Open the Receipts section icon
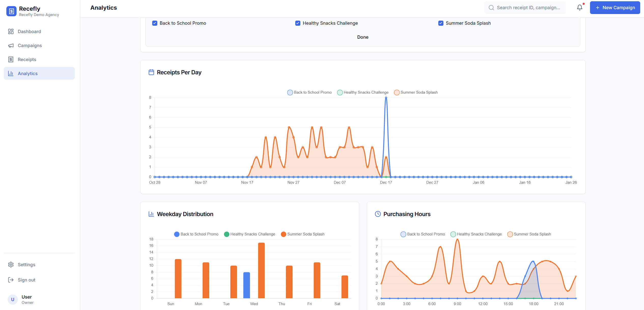Viewport: 644px width, 310px height. pos(11,59)
